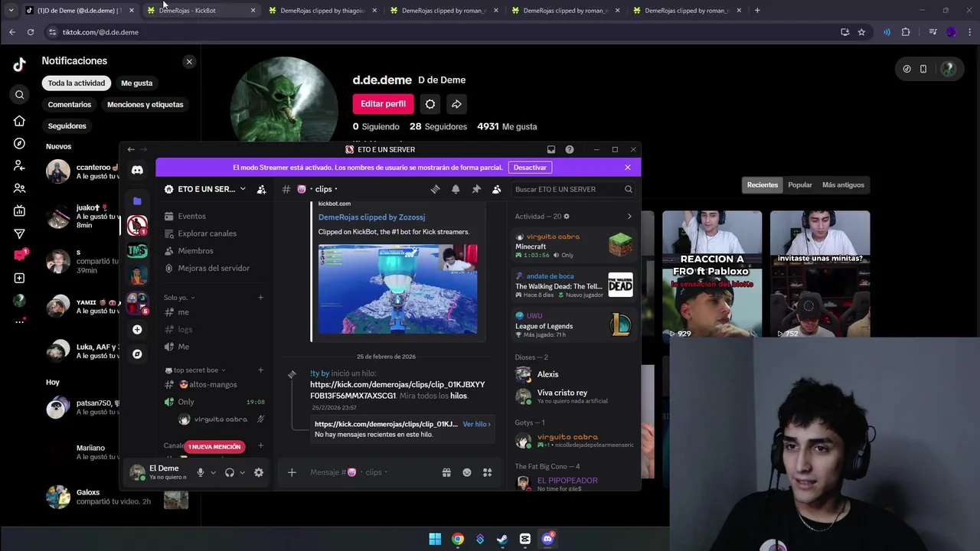Select the Me gusta notifications filter
The width and height of the screenshot is (980, 551).
tap(136, 83)
